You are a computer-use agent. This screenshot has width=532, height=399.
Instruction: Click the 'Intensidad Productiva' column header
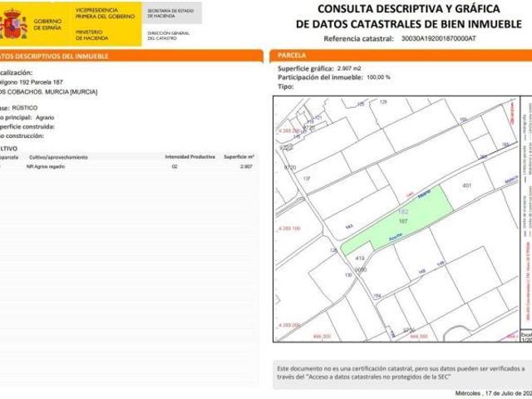pyautogui.click(x=190, y=157)
